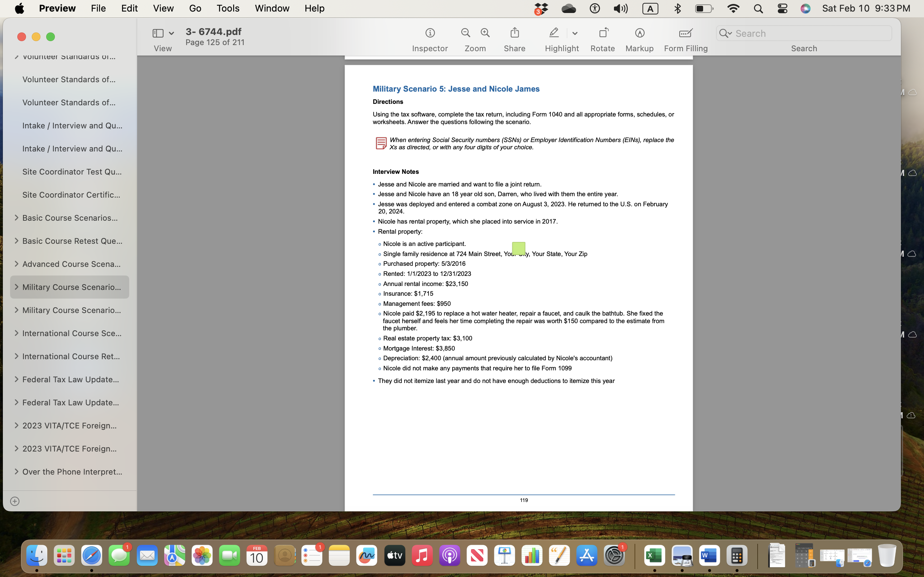Select the Highlight tool
This screenshot has height=577, width=924.
click(554, 33)
